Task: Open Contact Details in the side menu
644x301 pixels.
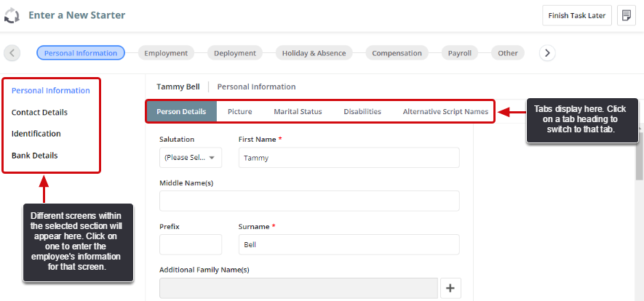Action: (39, 113)
